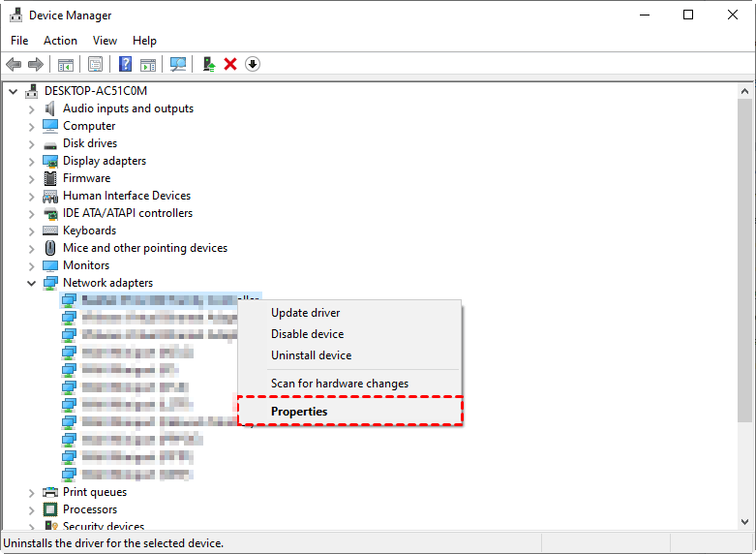Open the Properties sheet toolbar icon
The image size is (756, 554).
coord(95,64)
